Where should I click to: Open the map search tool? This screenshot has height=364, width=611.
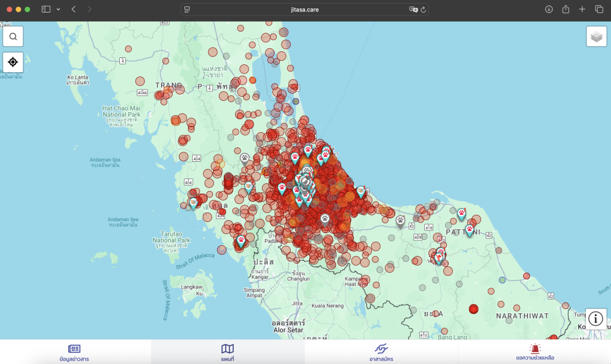pyautogui.click(x=13, y=36)
